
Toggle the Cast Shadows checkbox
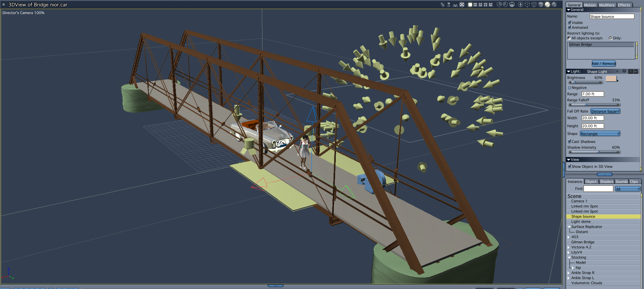click(x=569, y=141)
